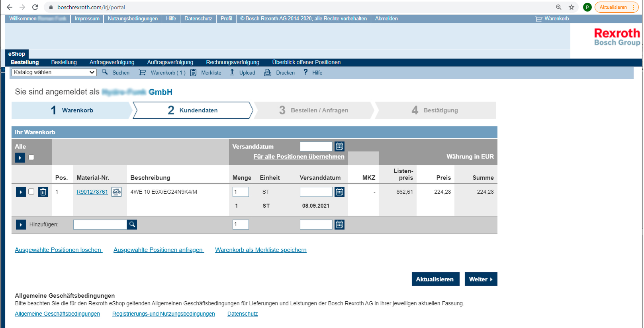Click Menge input field for position 1
Viewport: 644px width, 328px height.
point(241,192)
